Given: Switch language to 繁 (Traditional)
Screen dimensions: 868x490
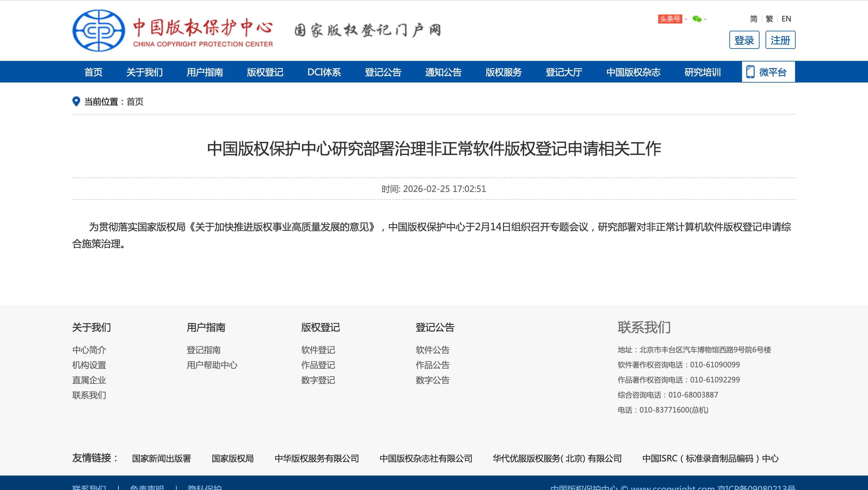Looking at the screenshot, I should click(769, 19).
